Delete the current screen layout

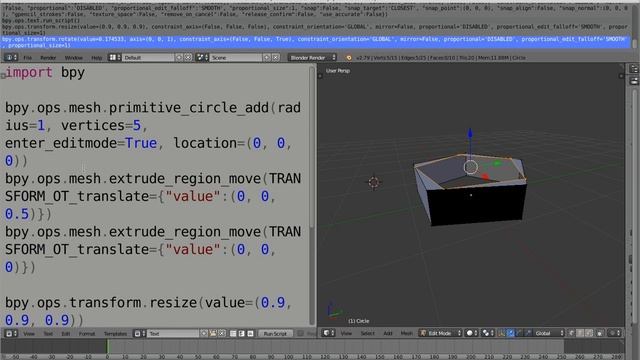point(188,58)
